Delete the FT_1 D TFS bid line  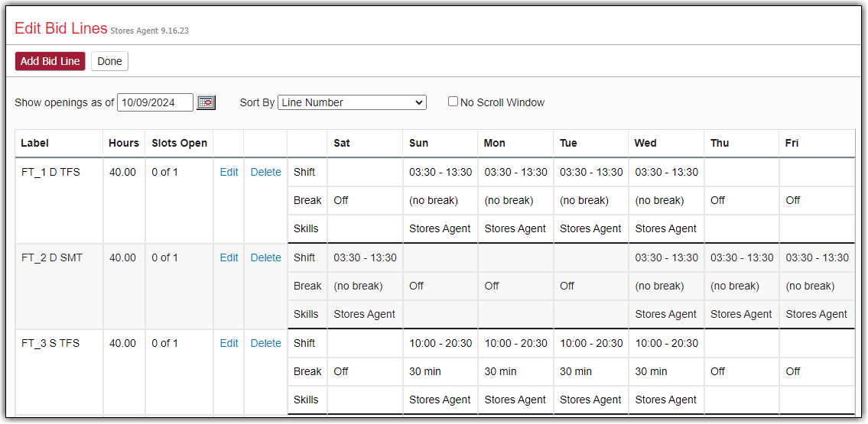[x=265, y=172]
